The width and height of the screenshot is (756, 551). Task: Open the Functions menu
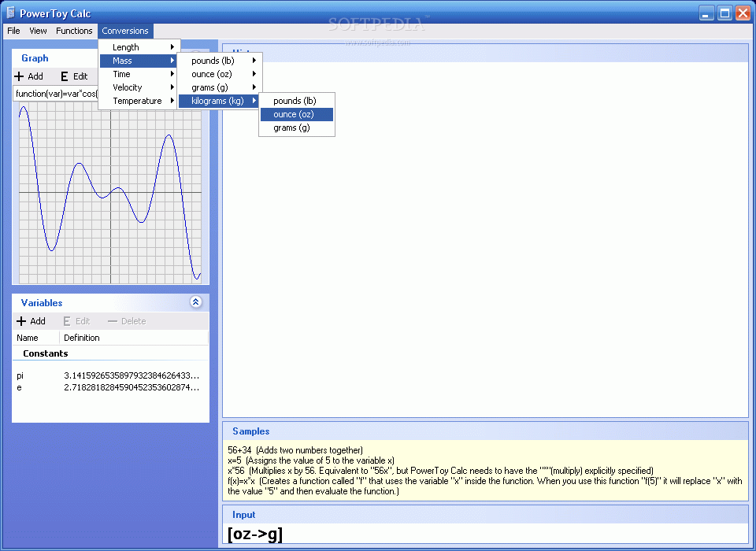click(x=74, y=31)
